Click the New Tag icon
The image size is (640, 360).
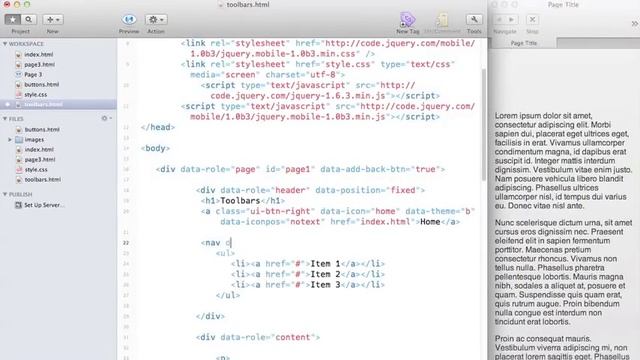[x=407, y=20]
